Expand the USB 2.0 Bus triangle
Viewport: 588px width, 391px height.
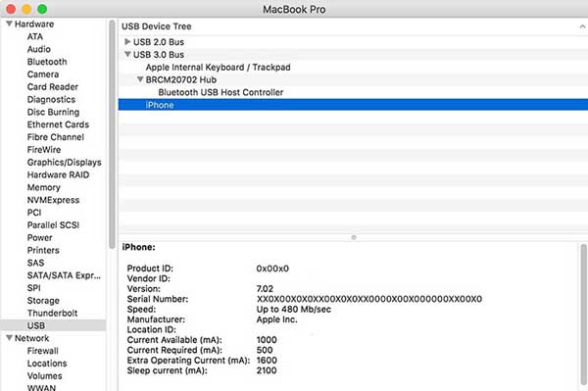(x=127, y=41)
